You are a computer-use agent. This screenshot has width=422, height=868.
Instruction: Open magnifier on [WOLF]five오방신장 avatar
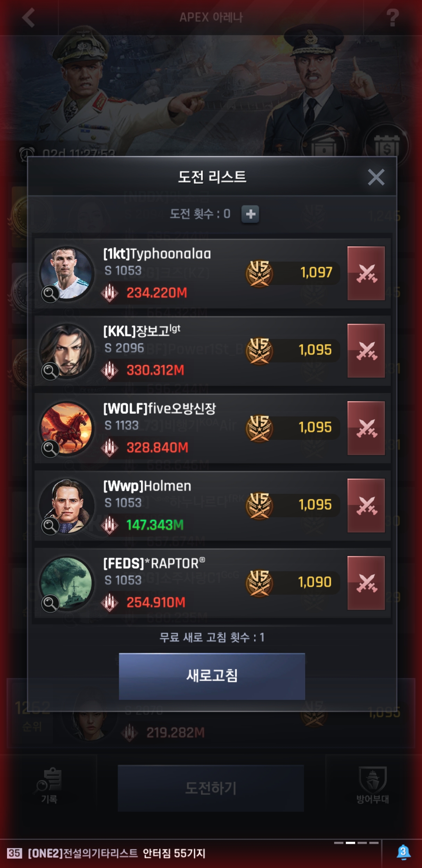coord(50,448)
